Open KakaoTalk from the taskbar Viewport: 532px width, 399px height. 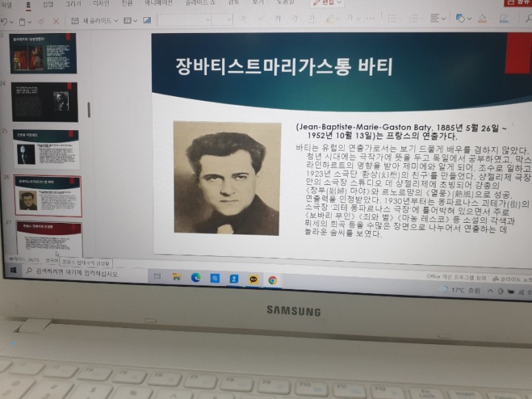[253, 279]
